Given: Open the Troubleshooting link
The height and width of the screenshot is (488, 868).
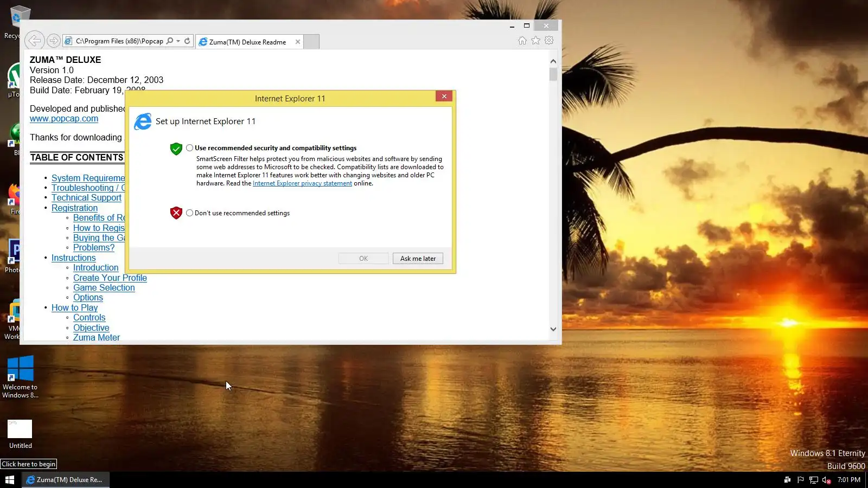Looking at the screenshot, I should 88,188.
